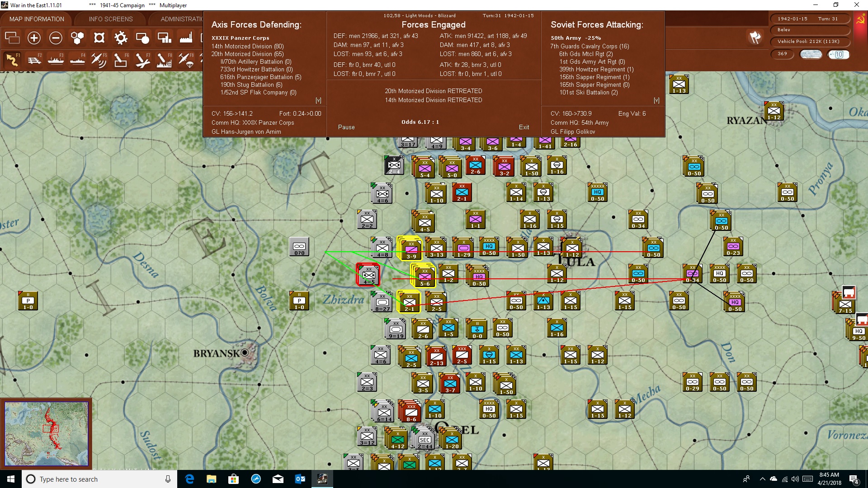Click the square frame with corner notches icon
The height and width of the screenshot is (488, 868).
(99, 38)
